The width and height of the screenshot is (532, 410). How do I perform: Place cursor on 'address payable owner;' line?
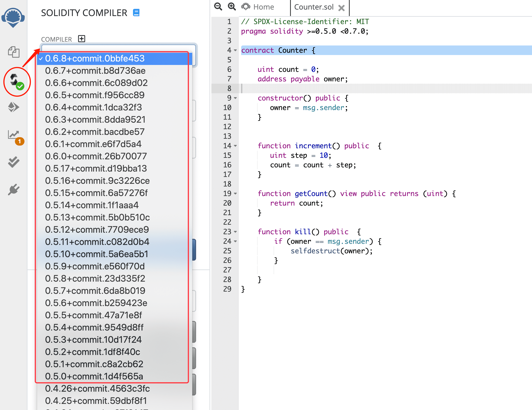tap(303, 79)
